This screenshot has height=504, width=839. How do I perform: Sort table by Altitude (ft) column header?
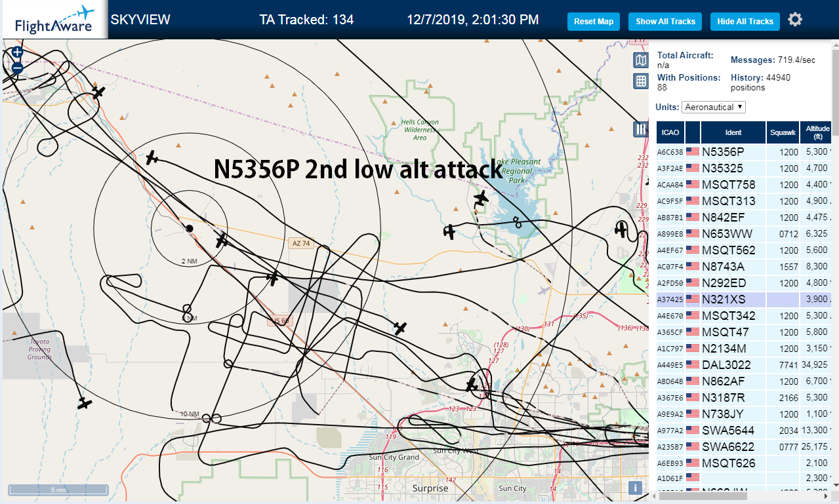coord(816,132)
